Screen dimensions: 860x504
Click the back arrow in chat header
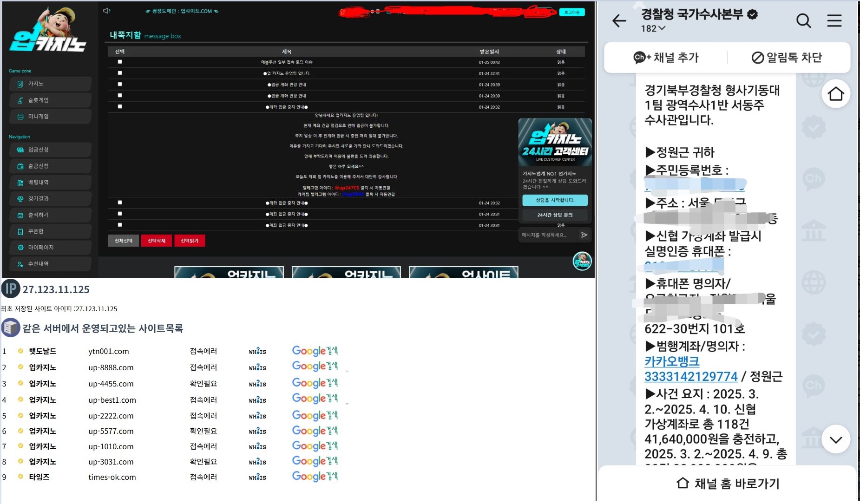coord(619,21)
